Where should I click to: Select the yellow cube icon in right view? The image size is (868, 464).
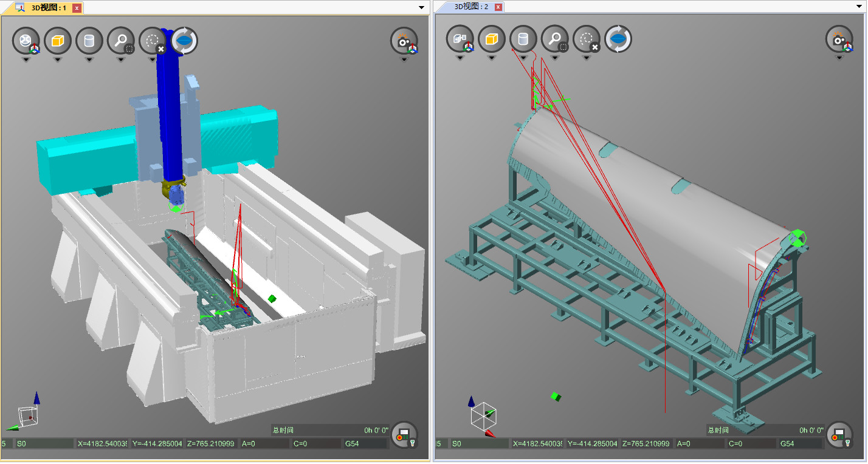[x=492, y=39]
